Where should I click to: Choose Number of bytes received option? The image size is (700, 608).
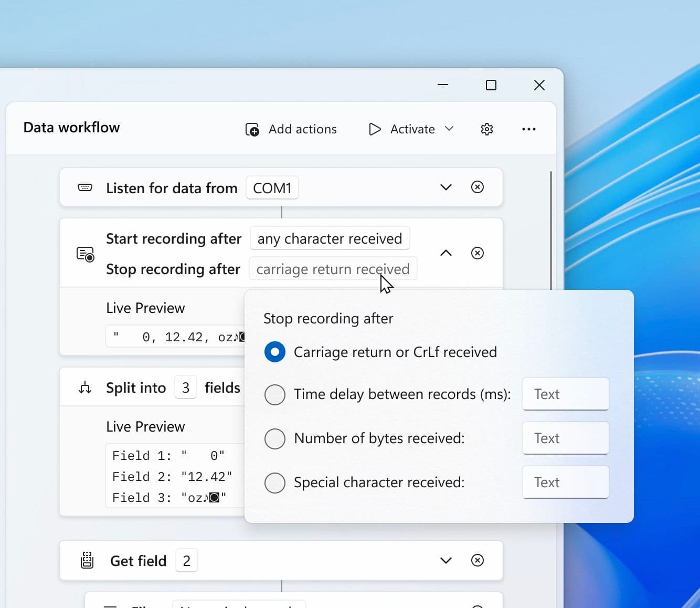click(275, 438)
